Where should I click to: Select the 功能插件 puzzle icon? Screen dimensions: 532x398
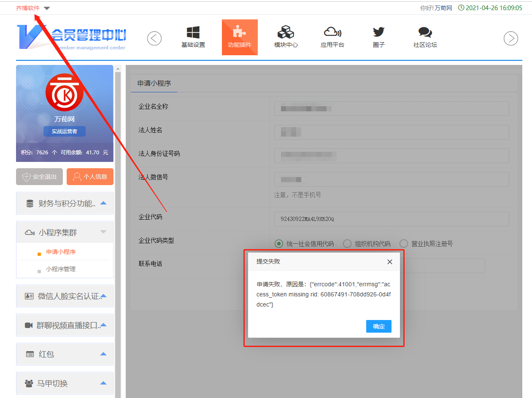coord(240,33)
